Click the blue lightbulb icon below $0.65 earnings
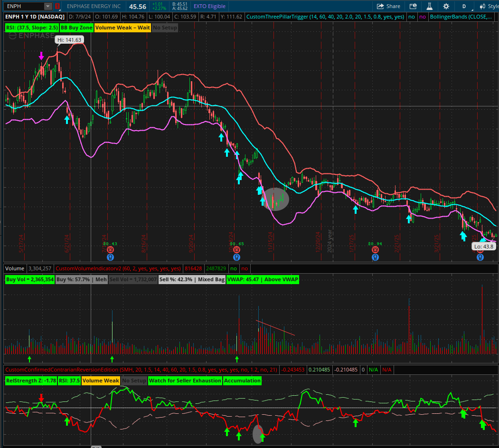Screen dimensions: 499x448 [x=236, y=257]
